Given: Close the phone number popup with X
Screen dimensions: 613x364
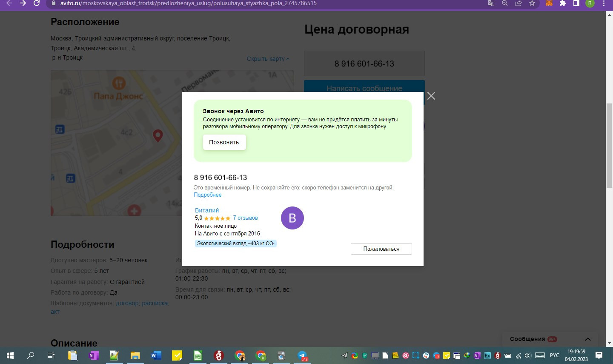Looking at the screenshot, I should tap(431, 96).
